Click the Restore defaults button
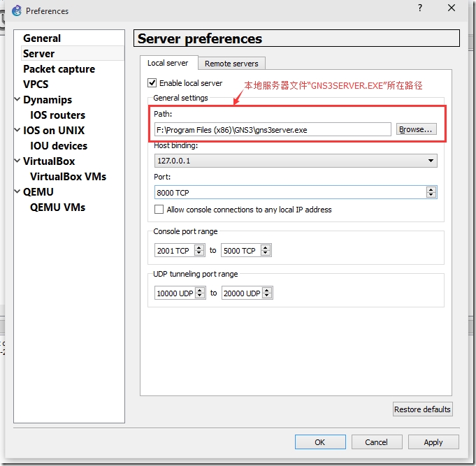The width and height of the screenshot is (476, 466). pos(422,409)
